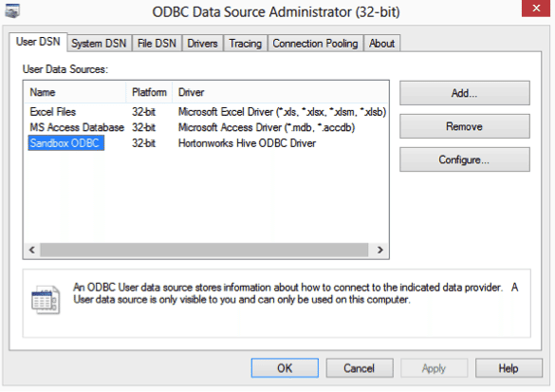Sort by the Name column header
Screen dimensions: 555x392
tap(76, 92)
